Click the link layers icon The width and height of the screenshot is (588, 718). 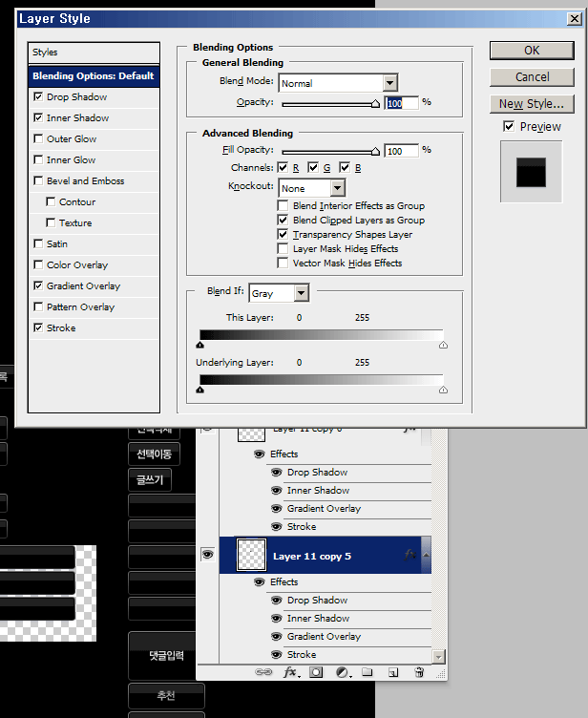click(264, 672)
